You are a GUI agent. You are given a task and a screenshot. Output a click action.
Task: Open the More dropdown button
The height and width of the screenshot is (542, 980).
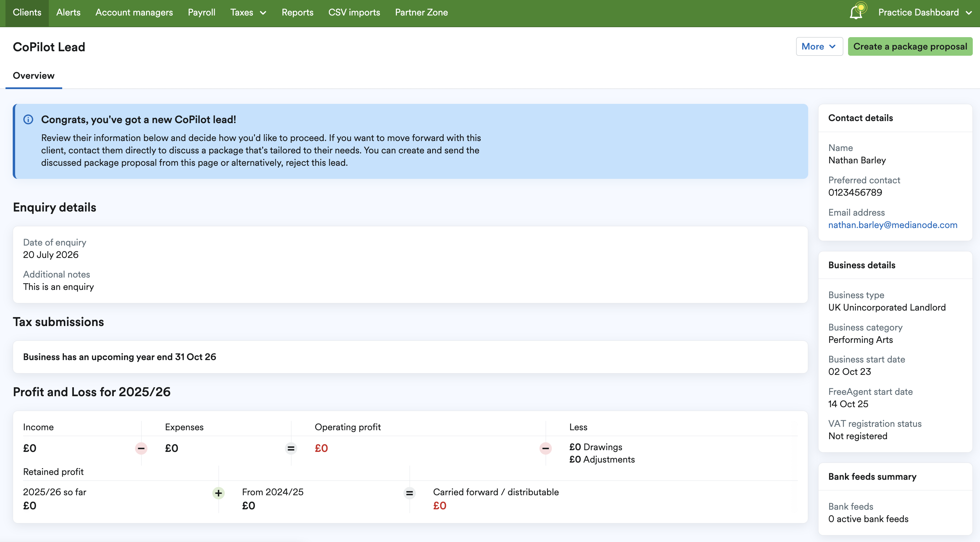pyautogui.click(x=819, y=46)
